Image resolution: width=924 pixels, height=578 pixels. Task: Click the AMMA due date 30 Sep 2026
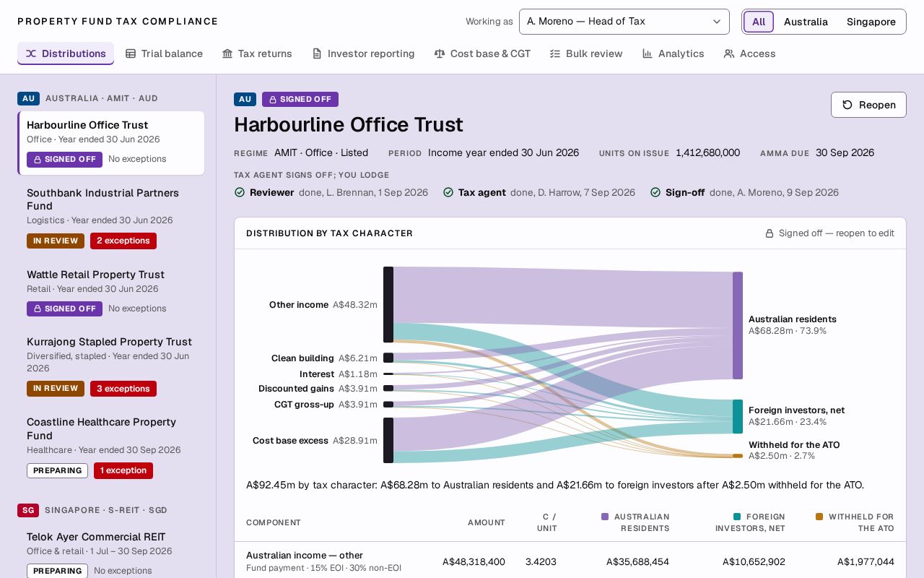tap(845, 152)
